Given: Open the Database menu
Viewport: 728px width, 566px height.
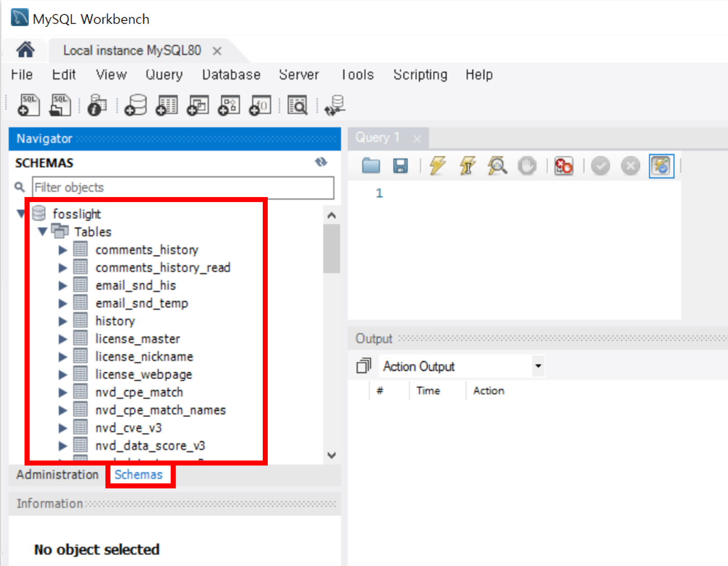Looking at the screenshot, I should [231, 74].
